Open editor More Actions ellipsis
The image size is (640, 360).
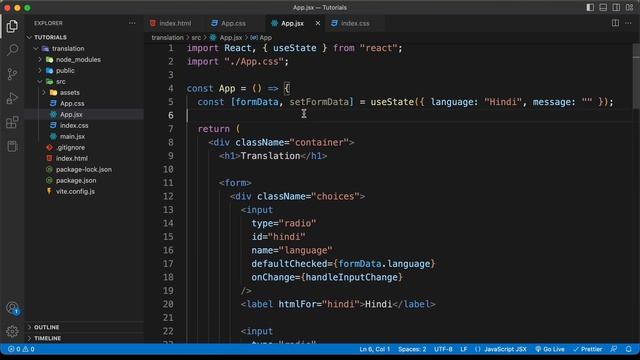628,23
